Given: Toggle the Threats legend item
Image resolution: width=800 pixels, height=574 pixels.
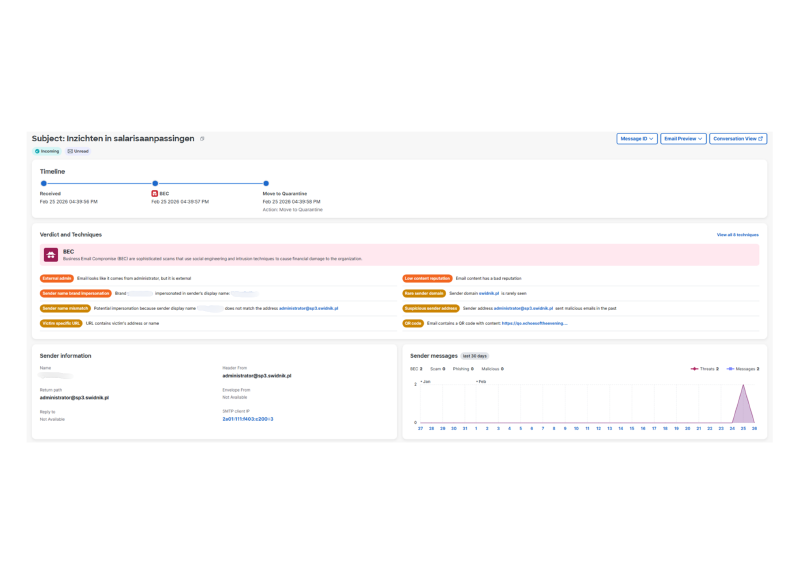Looking at the screenshot, I should (704, 369).
